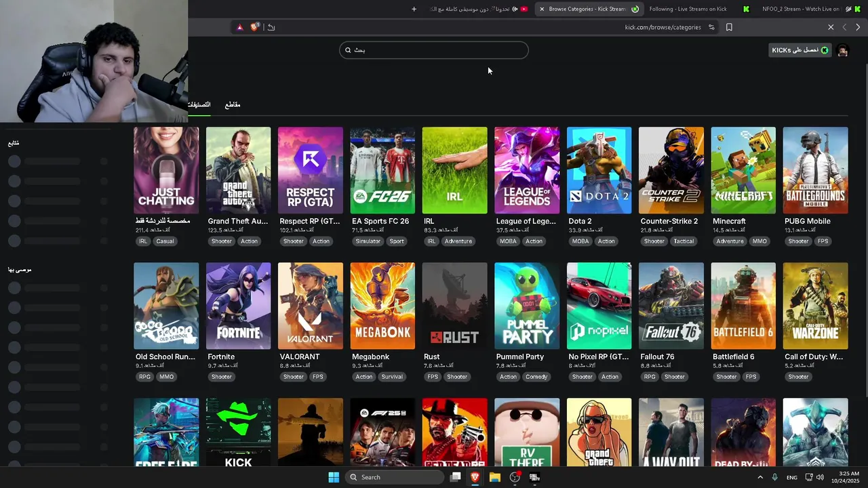Open the Rust category thumbnail

coord(454,306)
